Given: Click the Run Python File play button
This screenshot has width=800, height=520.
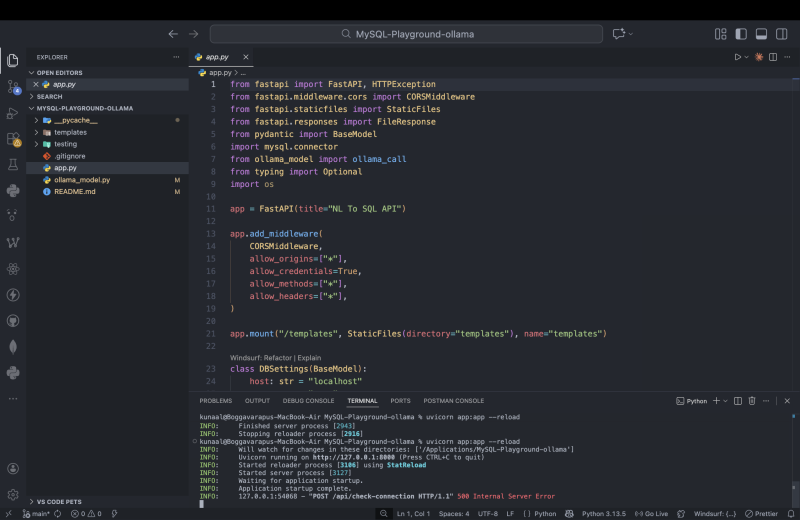Looking at the screenshot, I should point(737,57).
